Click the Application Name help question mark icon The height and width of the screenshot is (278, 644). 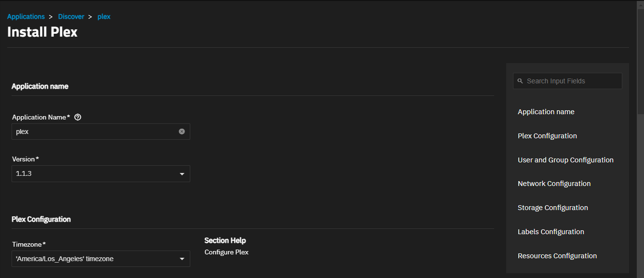click(x=78, y=117)
